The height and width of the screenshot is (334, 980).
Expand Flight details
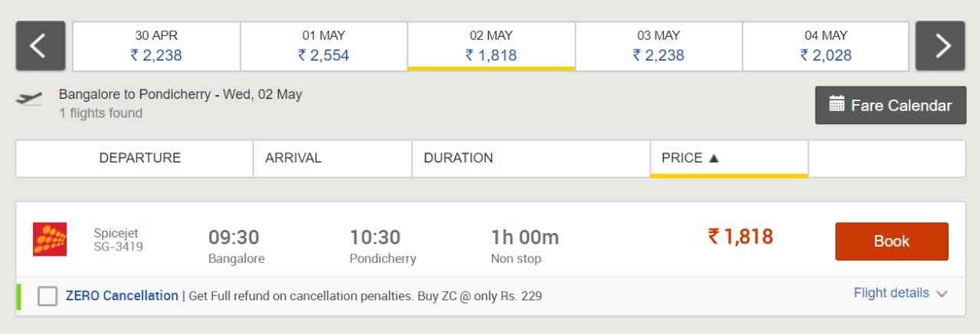coord(900,293)
